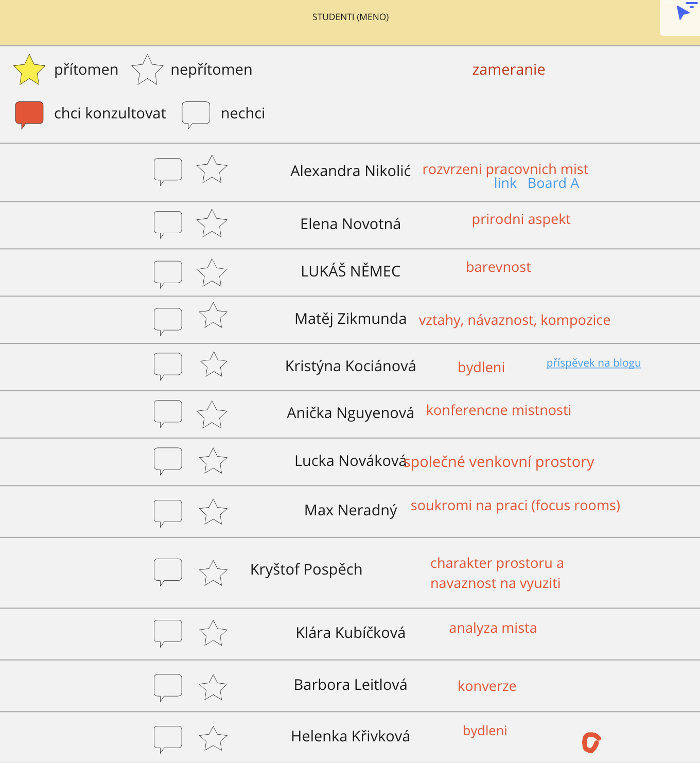Toggle the star for Klára Kubíčková
This screenshot has width=700, height=763.
point(213,633)
